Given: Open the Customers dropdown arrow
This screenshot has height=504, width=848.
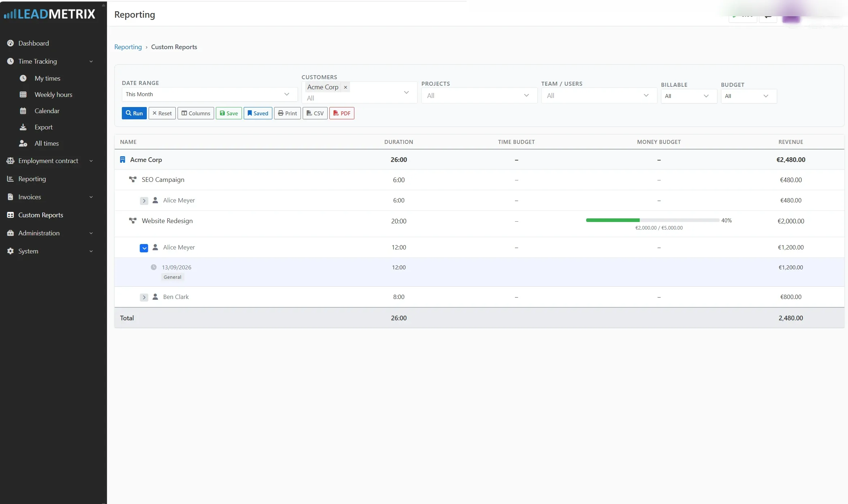Looking at the screenshot, I should (406, 93).
